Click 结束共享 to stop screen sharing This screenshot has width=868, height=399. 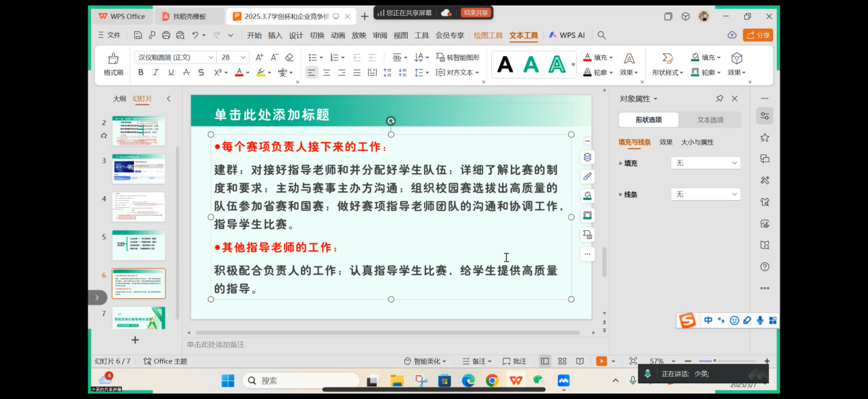(x=475, y=12)
